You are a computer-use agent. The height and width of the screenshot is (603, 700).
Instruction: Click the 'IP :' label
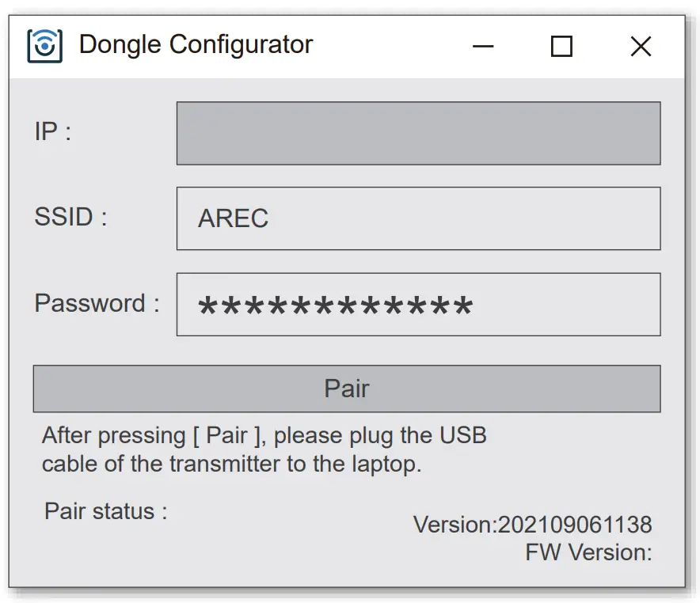(53, 131)
